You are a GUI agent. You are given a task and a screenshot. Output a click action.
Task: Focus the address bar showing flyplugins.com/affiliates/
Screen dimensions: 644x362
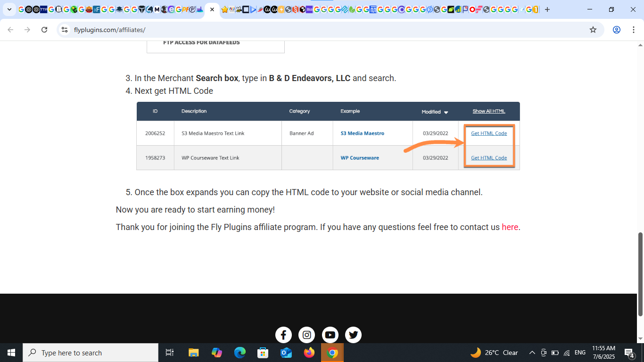coord(330,30)
